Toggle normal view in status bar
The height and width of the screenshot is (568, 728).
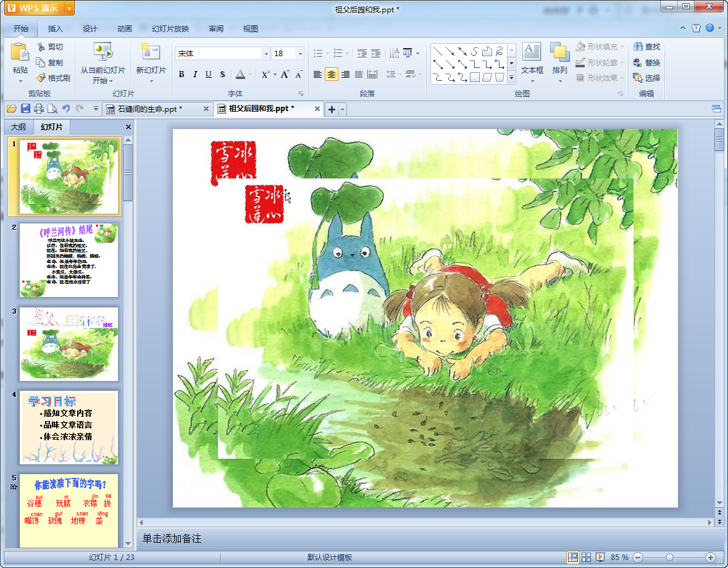click(x=573, y=557)
